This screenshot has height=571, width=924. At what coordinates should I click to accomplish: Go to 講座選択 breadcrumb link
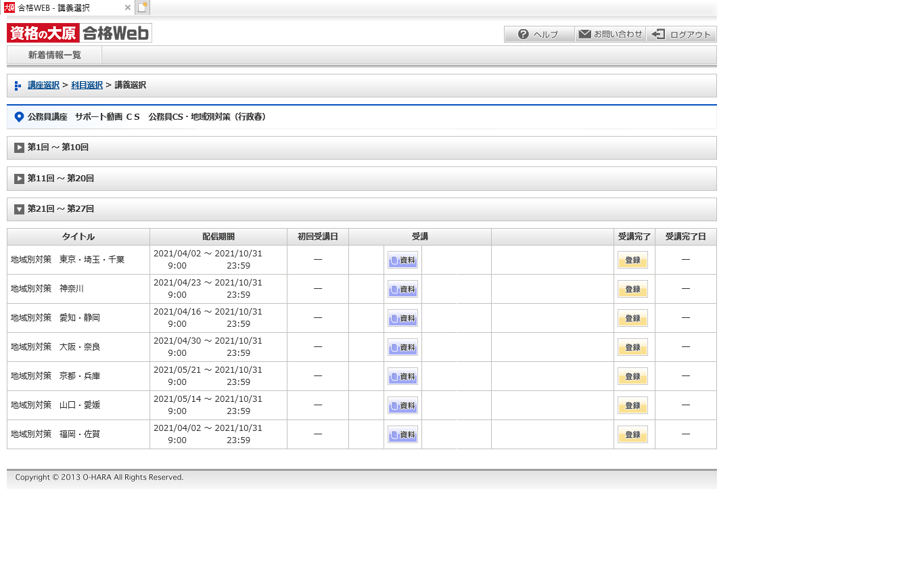[x=43, y=85]
